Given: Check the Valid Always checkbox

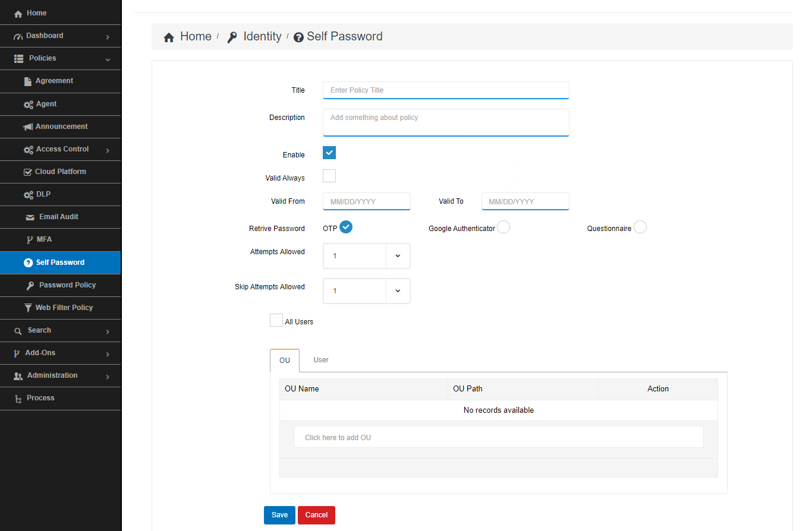Looking at the screenshot, I should tap(329, 176).
